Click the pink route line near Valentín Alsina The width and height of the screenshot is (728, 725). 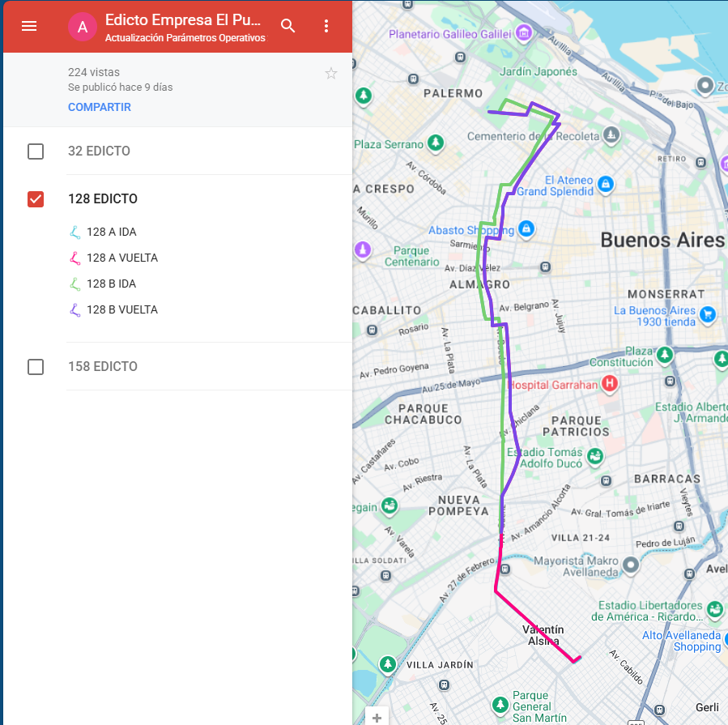point(534,625)
